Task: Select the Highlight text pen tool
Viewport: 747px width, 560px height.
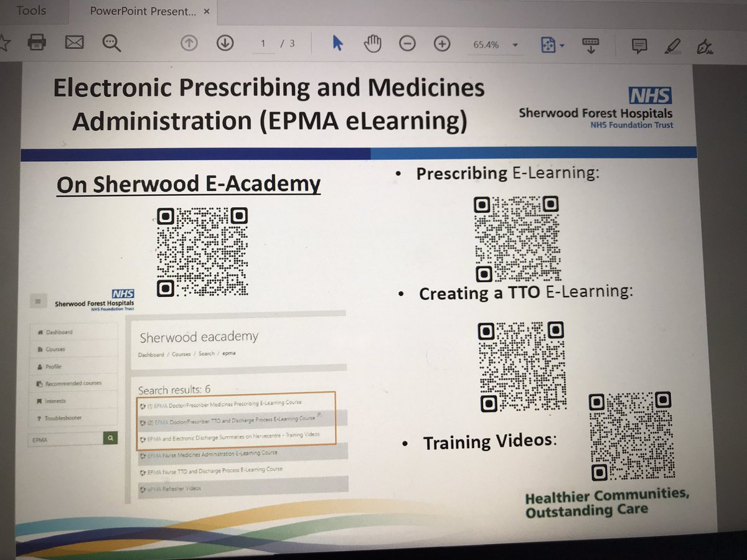Action: point(673,45)
